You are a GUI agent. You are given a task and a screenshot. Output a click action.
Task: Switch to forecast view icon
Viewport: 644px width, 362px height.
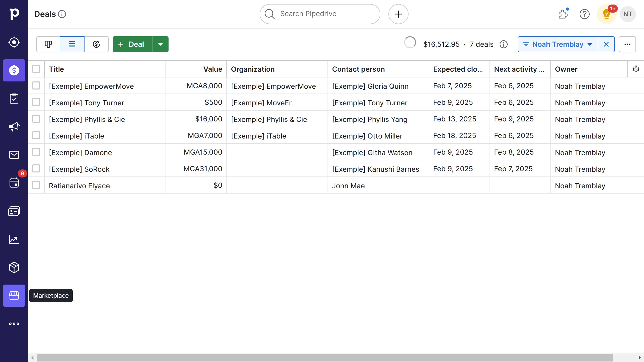click(96, 44)
